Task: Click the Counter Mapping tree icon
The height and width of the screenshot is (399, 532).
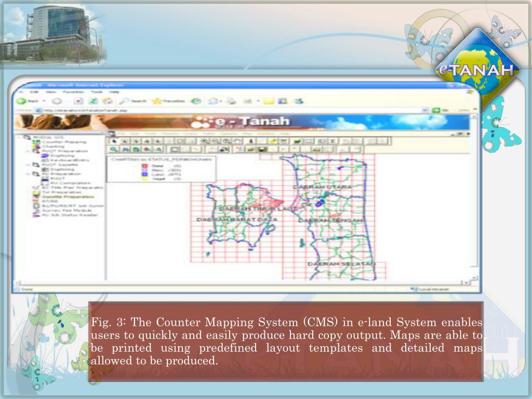Action: pyautogui.click(x=36, y=142)
